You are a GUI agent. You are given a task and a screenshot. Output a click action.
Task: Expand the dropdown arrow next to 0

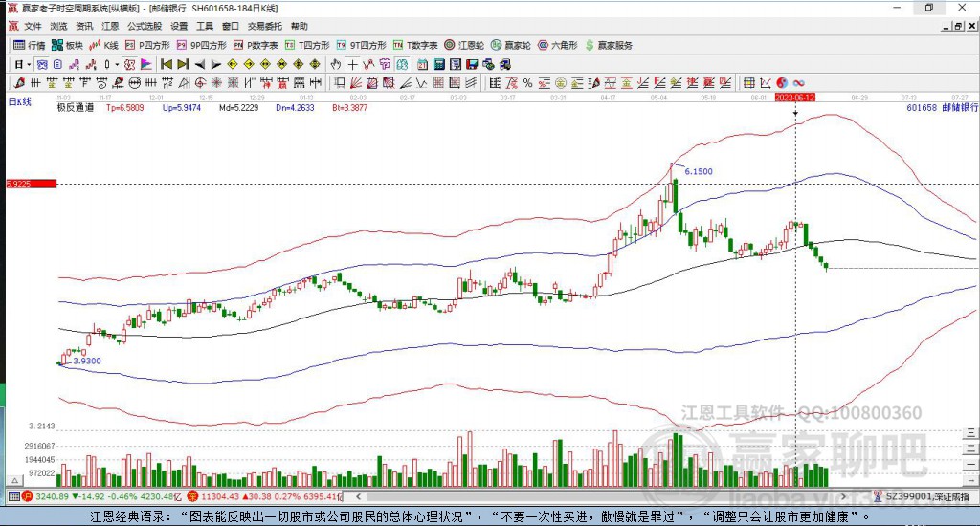point(117,64)
